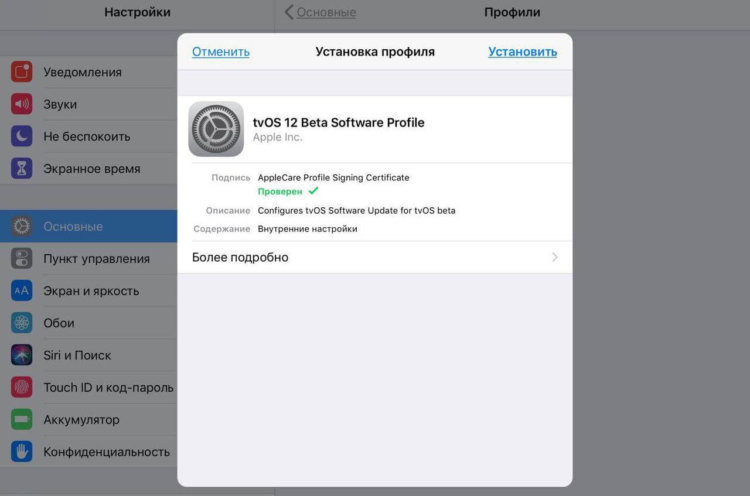750x496 pixels.
Task: Tap the Проверен verified label
Action: click(280, 191)
